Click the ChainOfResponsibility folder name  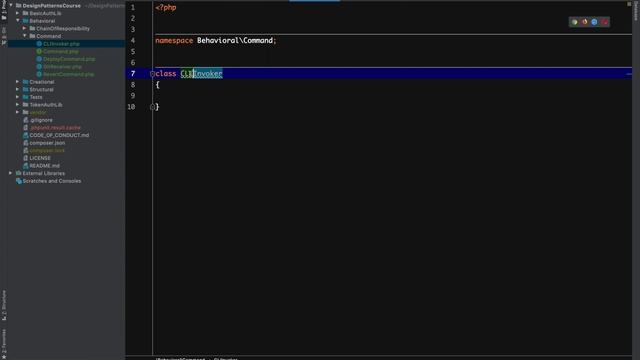tap(63, 29)
